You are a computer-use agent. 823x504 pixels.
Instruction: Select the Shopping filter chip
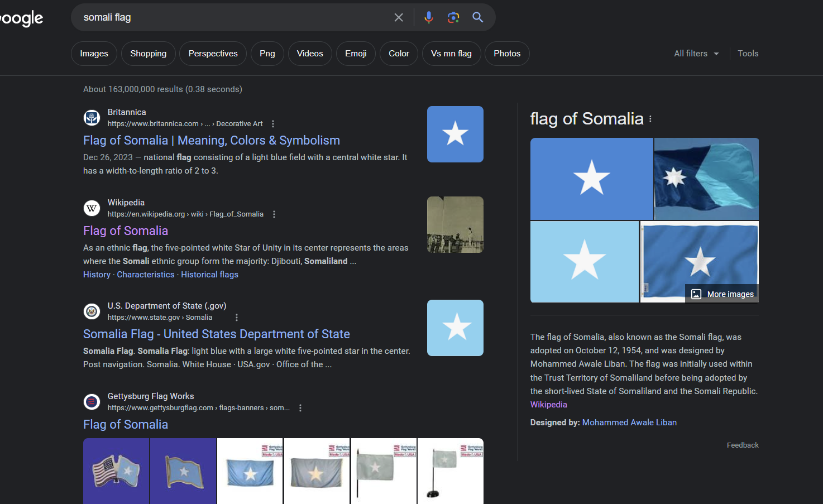149,54
